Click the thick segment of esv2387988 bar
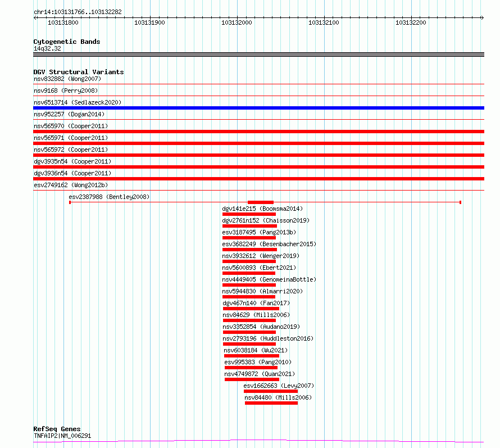The width and height of the screenshot is (500, 448). 261,202
